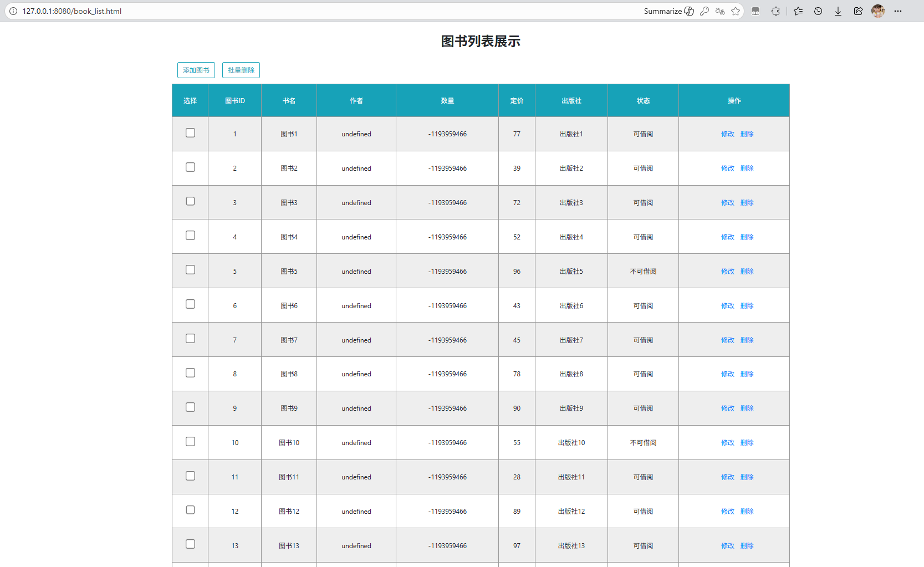
Task: Click the 添加图书 button
Action: click(196, 70)
